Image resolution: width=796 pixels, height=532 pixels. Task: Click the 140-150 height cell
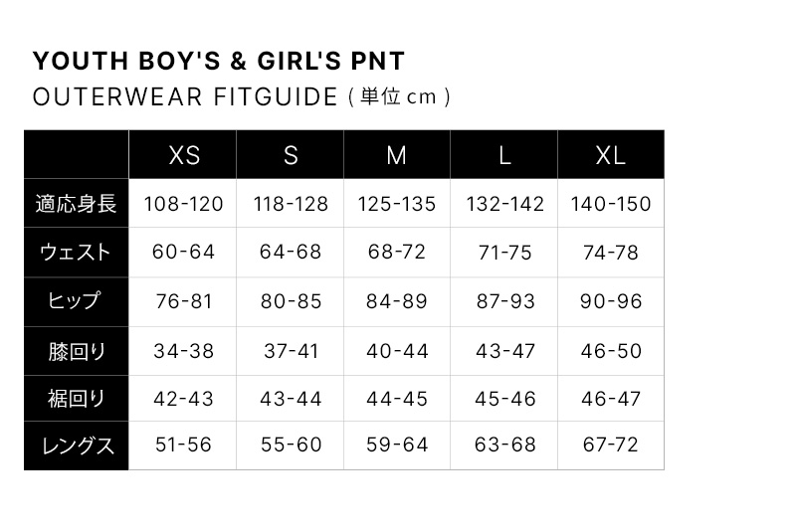click(x=611, y=204)
